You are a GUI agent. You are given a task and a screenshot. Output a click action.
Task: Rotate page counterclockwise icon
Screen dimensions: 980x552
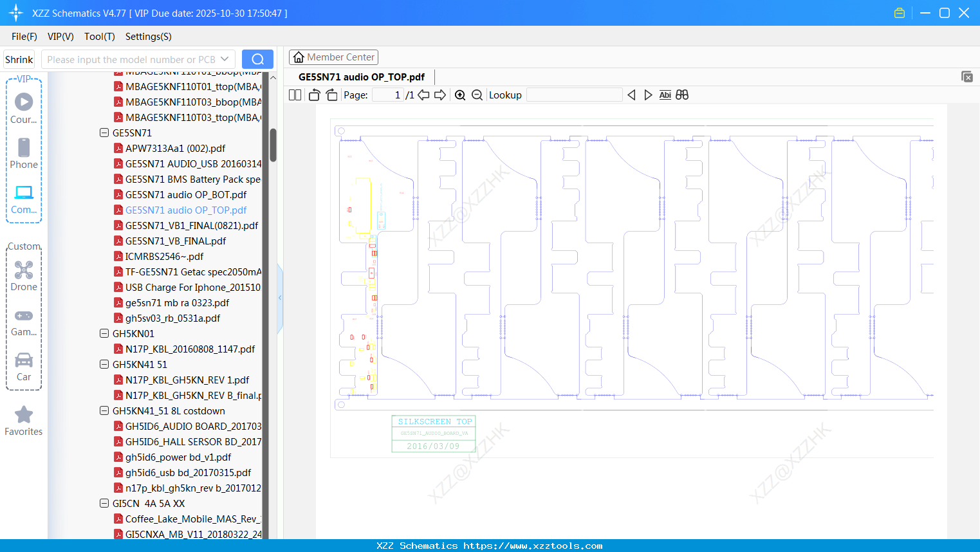tap(314, 95)
